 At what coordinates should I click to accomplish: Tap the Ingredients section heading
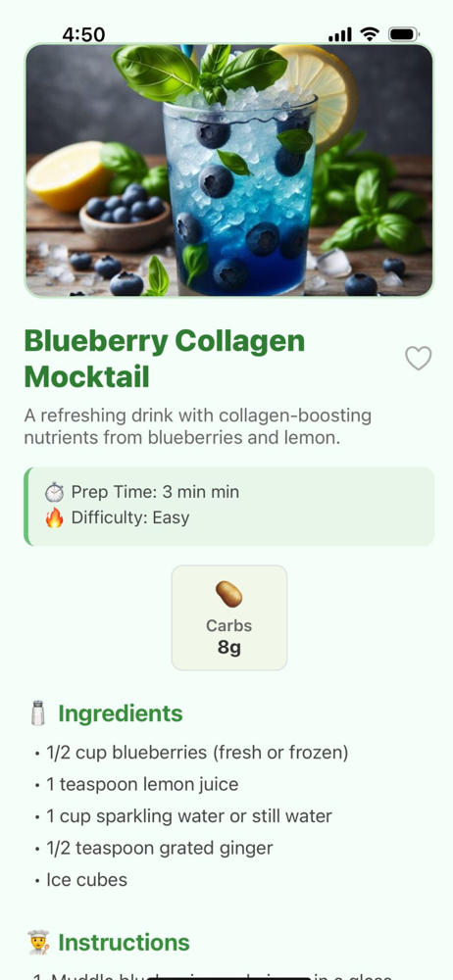121,713
